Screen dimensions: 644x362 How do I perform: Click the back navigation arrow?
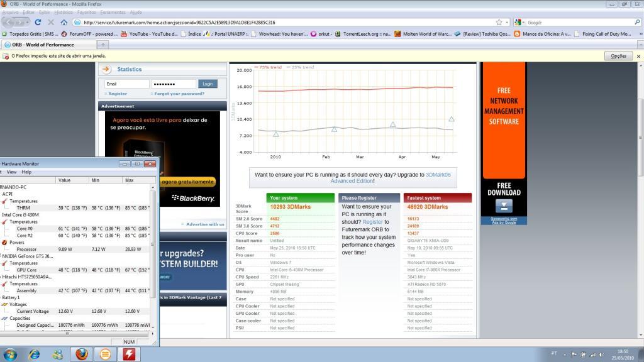click(8, 22)
